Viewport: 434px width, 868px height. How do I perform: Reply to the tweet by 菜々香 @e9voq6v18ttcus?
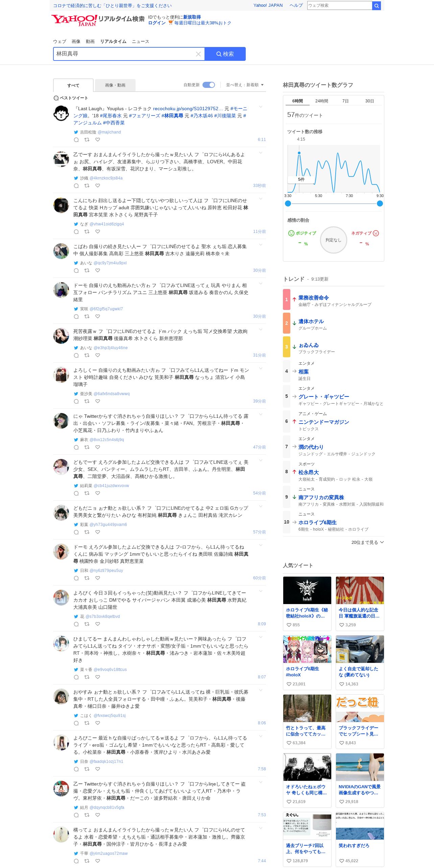tap(76, 677)
